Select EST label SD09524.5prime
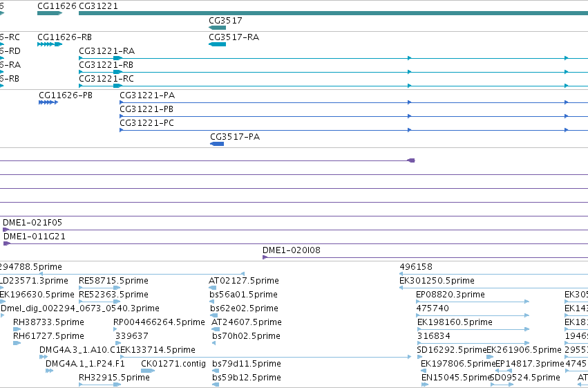Image resolution: width=588 pixels, height=388 pixels. pos(525,378)
